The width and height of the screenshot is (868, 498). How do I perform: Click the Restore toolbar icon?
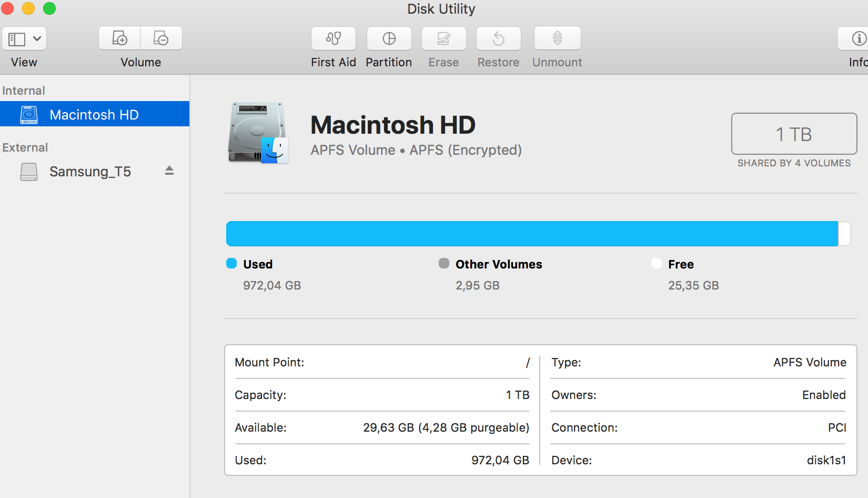[x=498, y=38]
